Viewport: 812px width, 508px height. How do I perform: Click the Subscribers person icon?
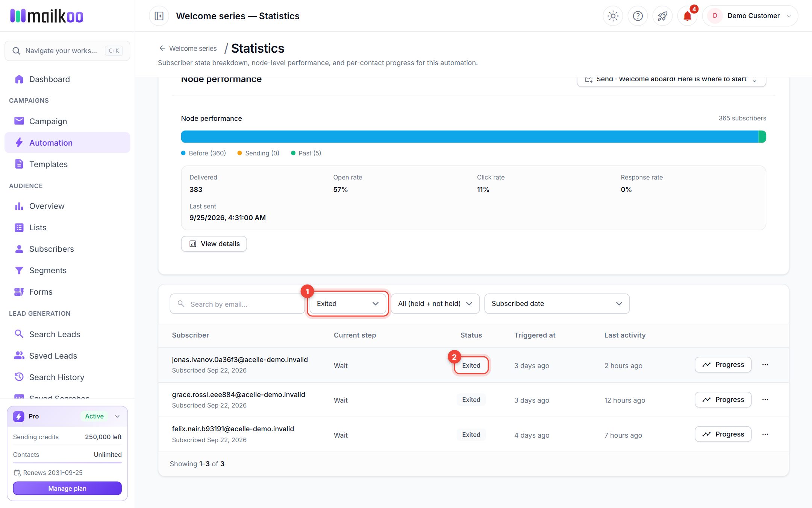click(19, 249)
